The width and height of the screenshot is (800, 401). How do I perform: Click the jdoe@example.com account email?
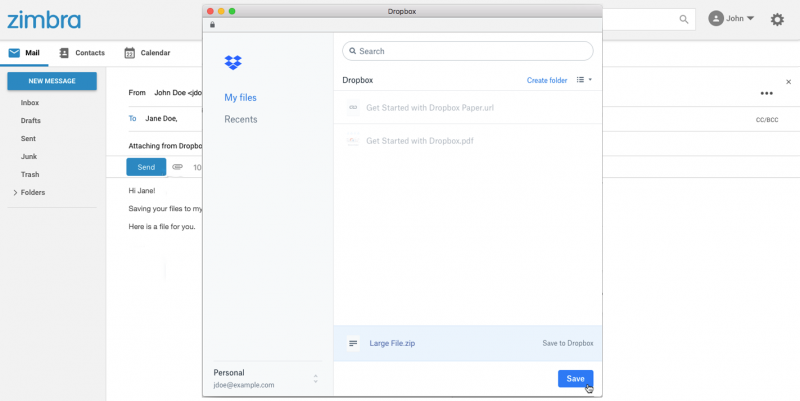[x=244, y=385]
